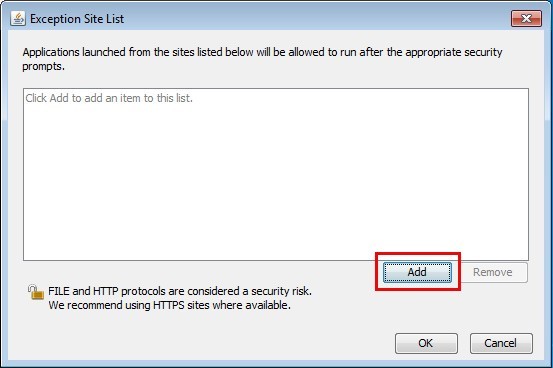Close the Exception Site List dialog with X
This screenshot has width=553, height=368.
[x=526, y=18]
